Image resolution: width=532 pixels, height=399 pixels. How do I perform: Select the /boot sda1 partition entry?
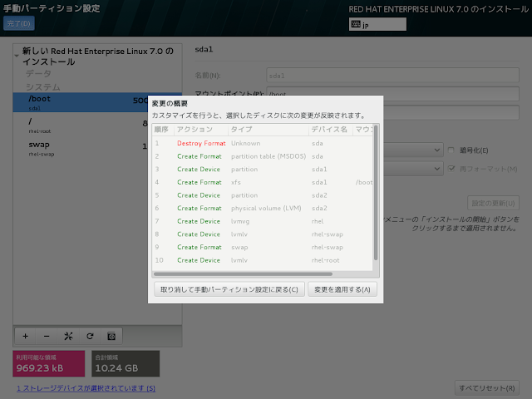pyautogui.click(x=81, y=102)
